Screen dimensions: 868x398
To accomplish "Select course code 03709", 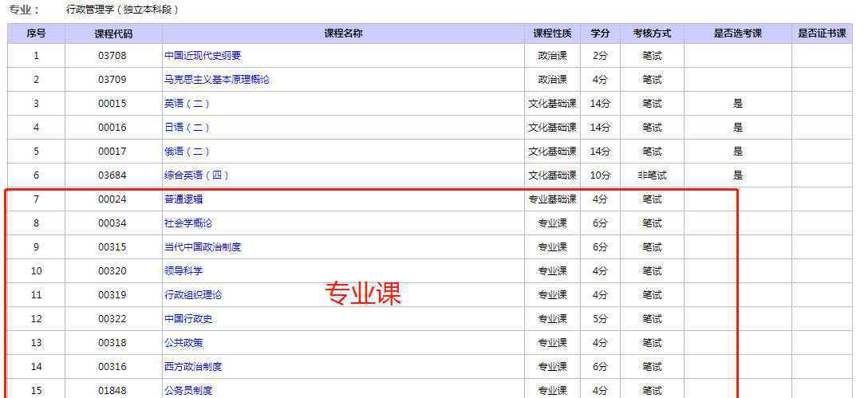I will click(x=112, y=80).
